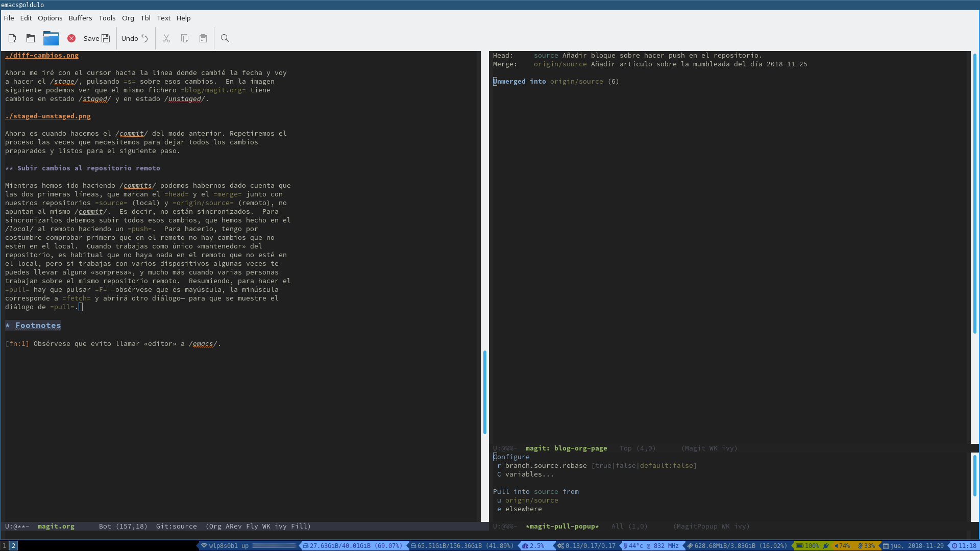Click 'magit: blog-org-page' mode line name
Screen dimensions: 980x551
point(567,448)
